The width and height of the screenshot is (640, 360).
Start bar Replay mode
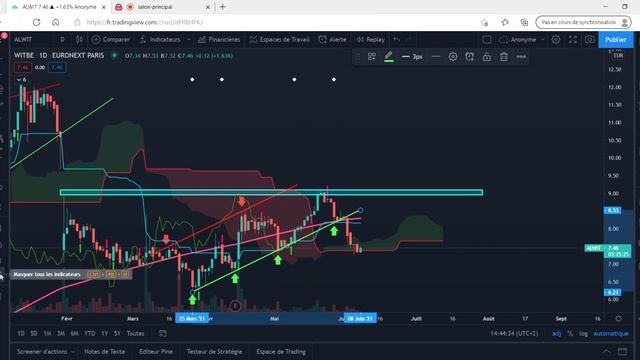click(371, 40)
